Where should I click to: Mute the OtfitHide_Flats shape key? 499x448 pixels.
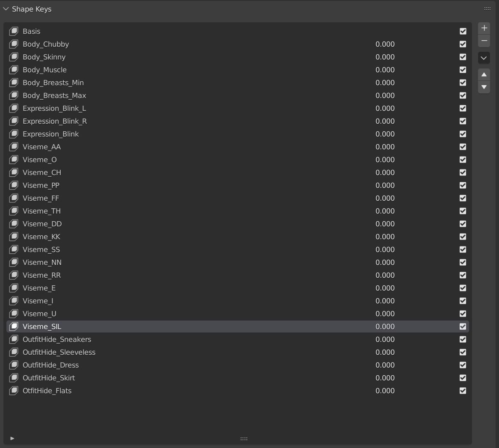(463, 391)
